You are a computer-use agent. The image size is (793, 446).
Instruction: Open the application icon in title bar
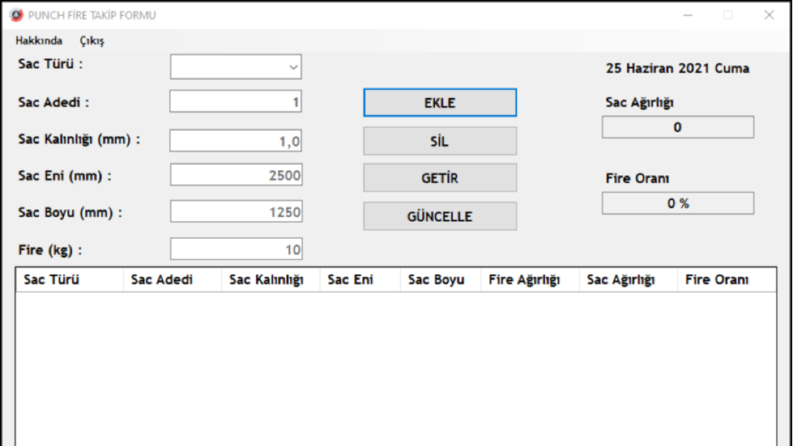[16, 15]
